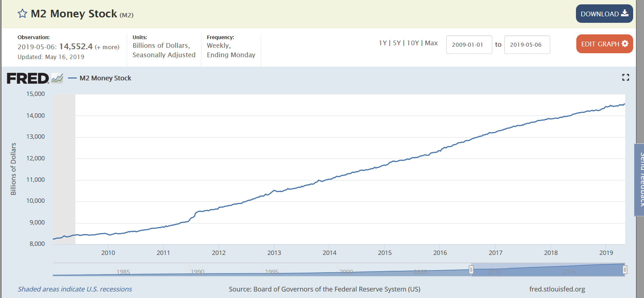The width and height of the screenshot is (644, 298).
Task: Show the Max date range
Action: point(431,43)
